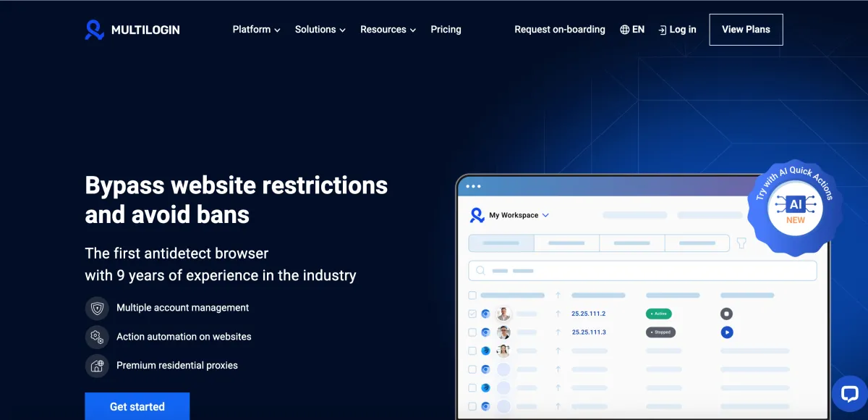
Task: Click the Get started button
Action: point(137,406)
